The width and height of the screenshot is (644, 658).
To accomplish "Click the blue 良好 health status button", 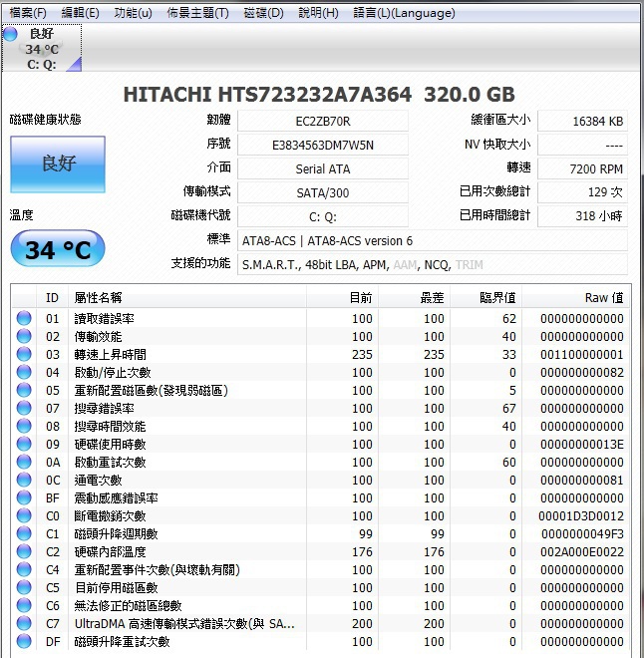I will pyautogui.click(x=58, y=164).
